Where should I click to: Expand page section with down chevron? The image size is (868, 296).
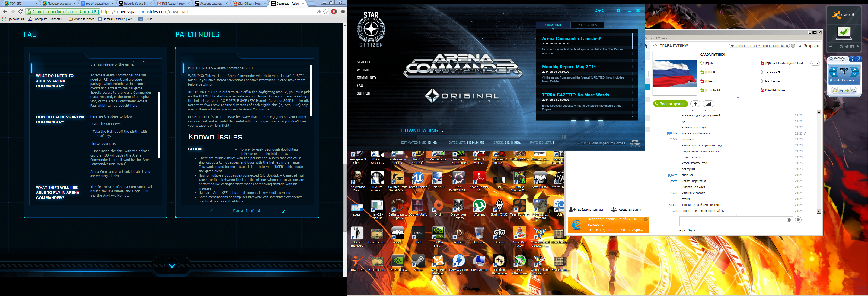[x=172, y=265]
